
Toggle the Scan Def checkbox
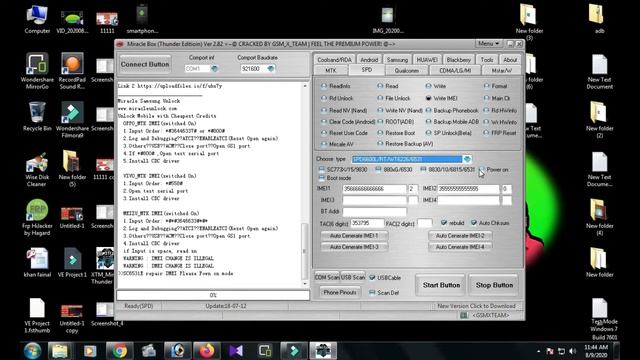[x=372, y=293]
